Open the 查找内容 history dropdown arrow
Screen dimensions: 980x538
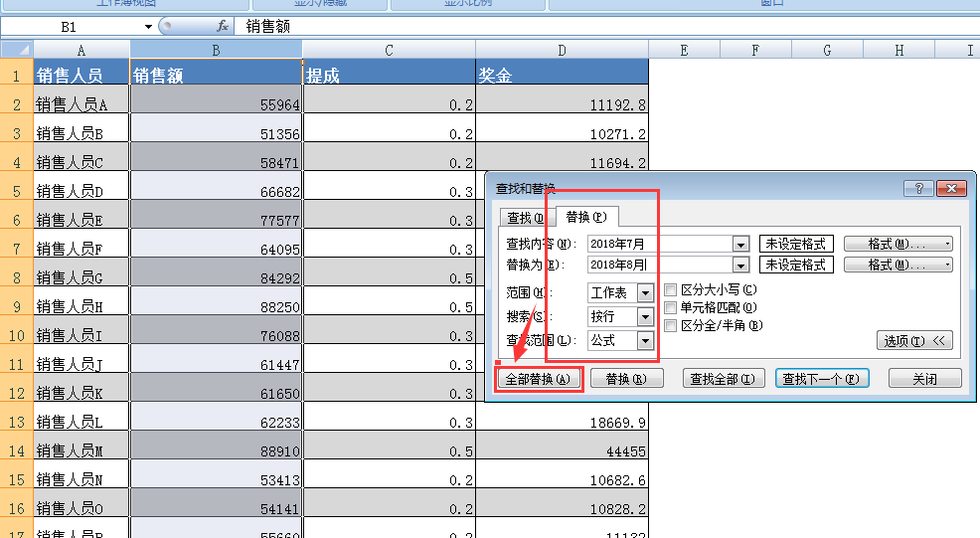[739, 244]
